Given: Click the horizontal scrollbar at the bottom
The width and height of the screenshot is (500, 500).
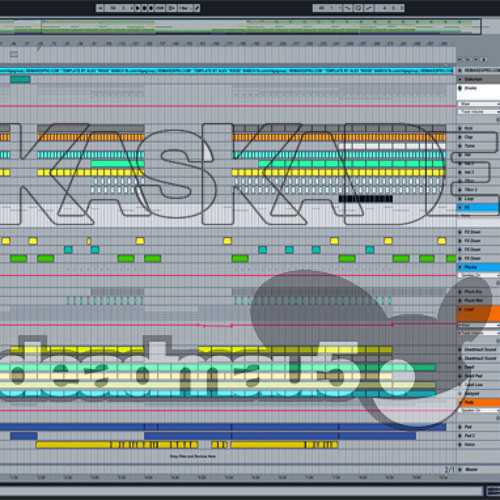Looking at the screenshot, I should 242,491.
